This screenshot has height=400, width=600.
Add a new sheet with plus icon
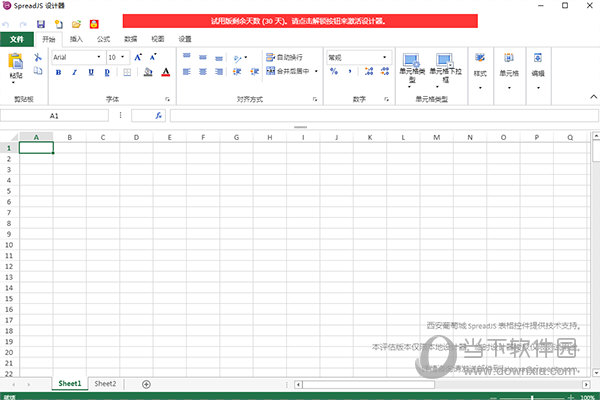point(146,384)
